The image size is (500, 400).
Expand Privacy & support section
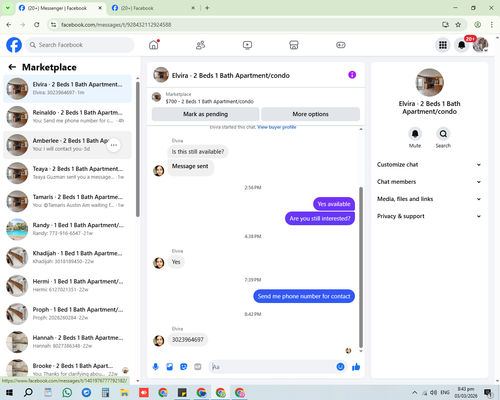pos(429,216)
